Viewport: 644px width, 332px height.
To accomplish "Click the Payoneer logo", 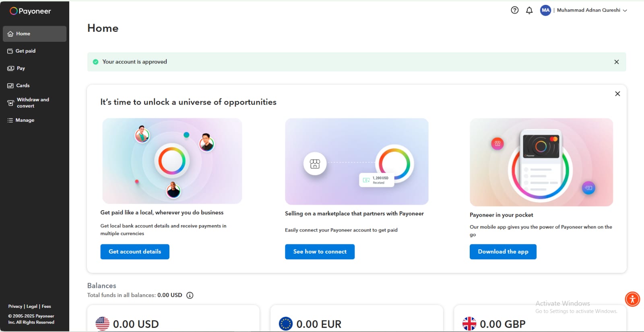I will point(31,11).
